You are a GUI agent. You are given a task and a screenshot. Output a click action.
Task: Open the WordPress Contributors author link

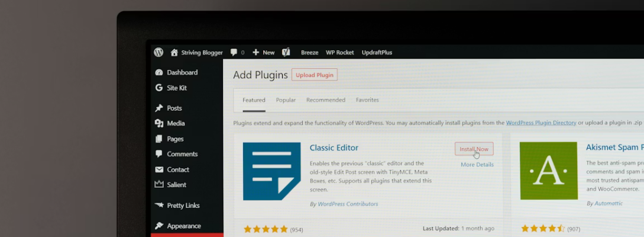click(x=348, y=204)
